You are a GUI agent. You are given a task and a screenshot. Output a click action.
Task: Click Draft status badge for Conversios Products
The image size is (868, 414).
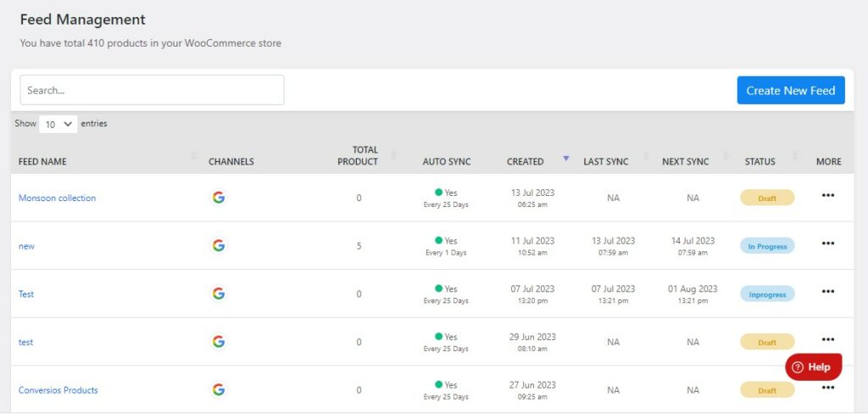coord(767,390)
